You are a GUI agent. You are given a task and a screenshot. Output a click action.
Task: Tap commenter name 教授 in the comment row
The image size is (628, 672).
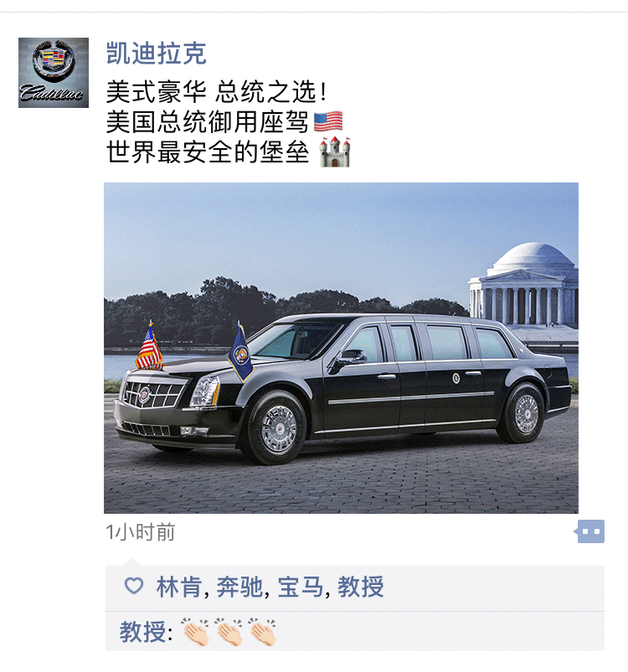click(x=142, y=632)
